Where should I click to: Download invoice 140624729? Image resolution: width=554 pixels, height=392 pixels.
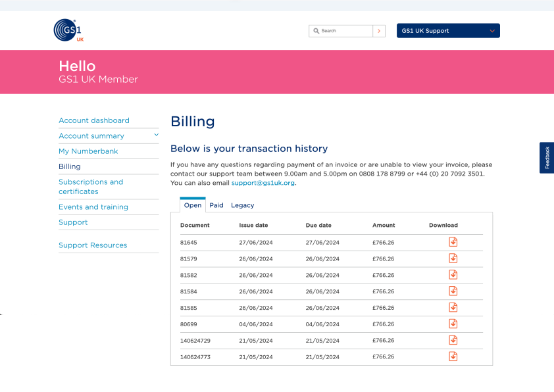click(x=453, y=340)
